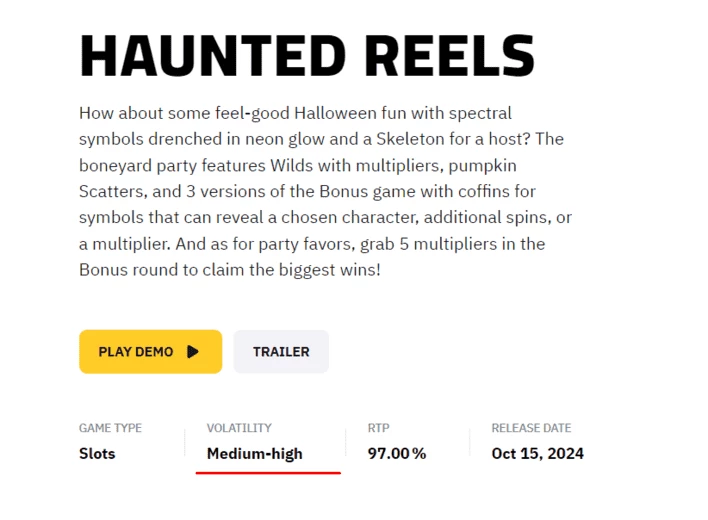Click the "PLAY DEMO" text label
This screenshot has width=708, height=520.
click(x=136, y=352)
